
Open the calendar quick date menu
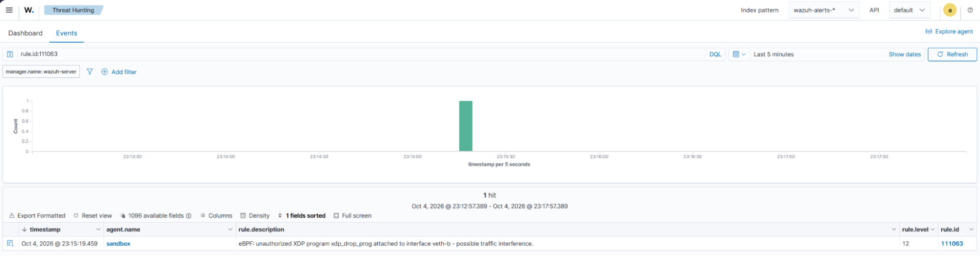(x=739, y=54)
